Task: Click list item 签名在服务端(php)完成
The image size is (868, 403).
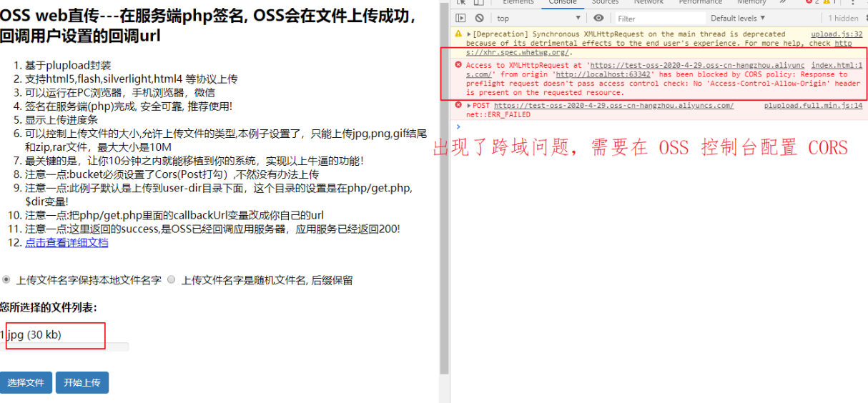Action: coord(129,106)
